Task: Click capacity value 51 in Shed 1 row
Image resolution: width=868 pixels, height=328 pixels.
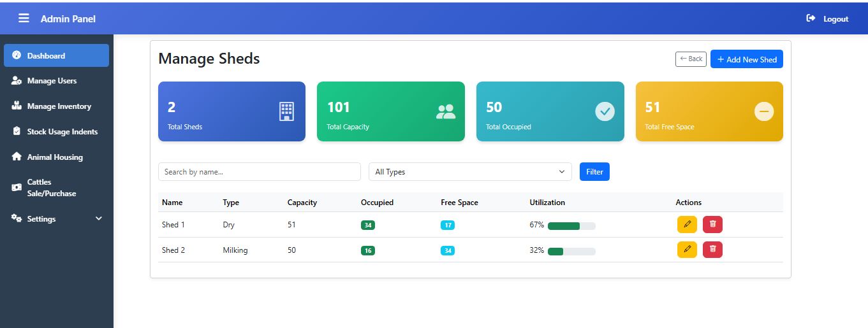Action: pos(291,225)
